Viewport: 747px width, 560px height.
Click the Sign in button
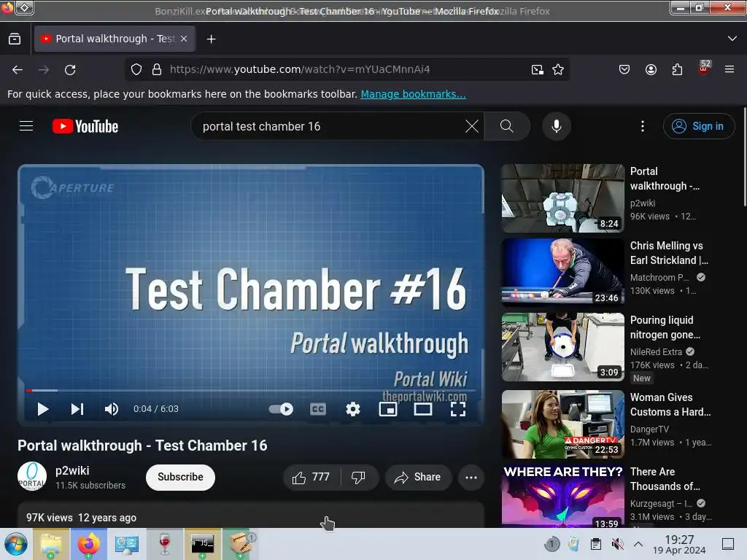coord(698,126)
